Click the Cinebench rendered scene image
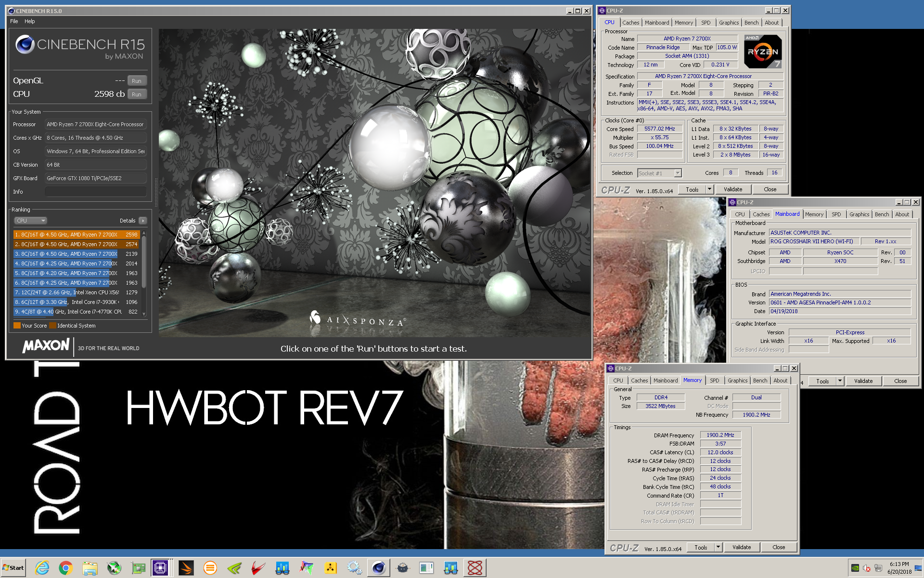The image size is (924, 578). pyautogui.click(x=374, y=183)
